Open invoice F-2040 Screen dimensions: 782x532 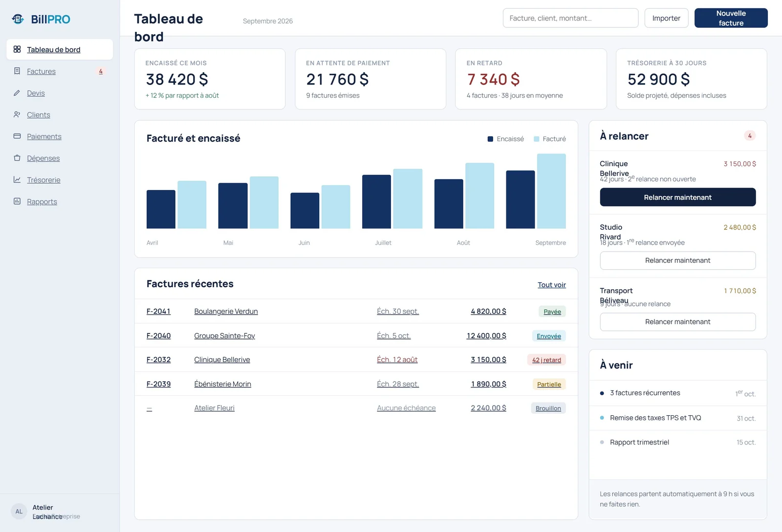click(x=158, y=336)
